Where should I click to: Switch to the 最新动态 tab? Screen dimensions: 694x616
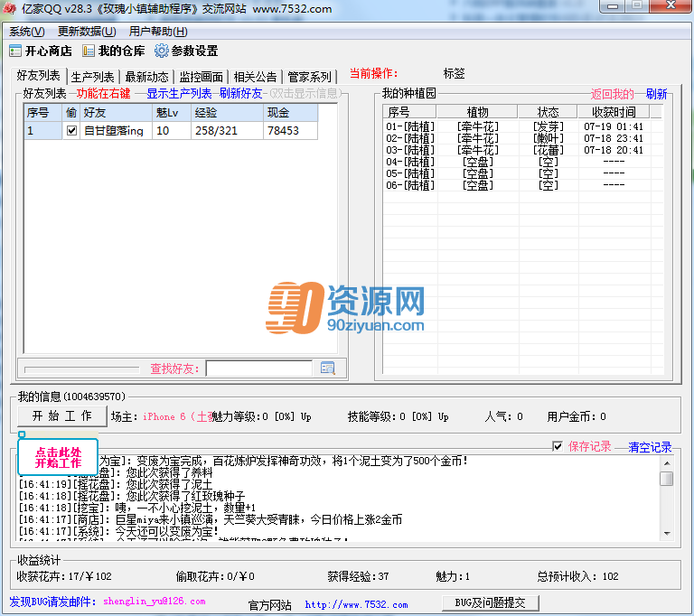click(x=146, y=77)
